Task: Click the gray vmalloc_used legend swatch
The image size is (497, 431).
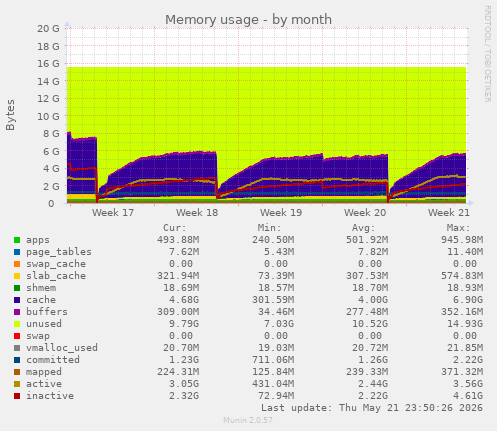Action: click(17, 348)
